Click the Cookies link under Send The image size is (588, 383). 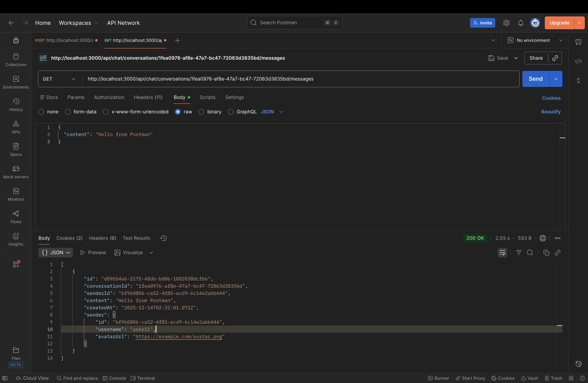(x=551, y=98)
